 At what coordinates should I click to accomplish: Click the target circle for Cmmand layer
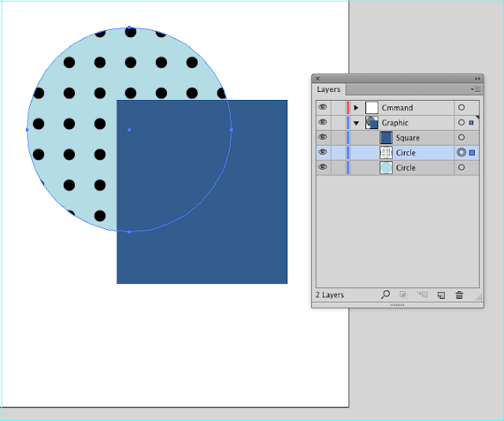[461, 108]
